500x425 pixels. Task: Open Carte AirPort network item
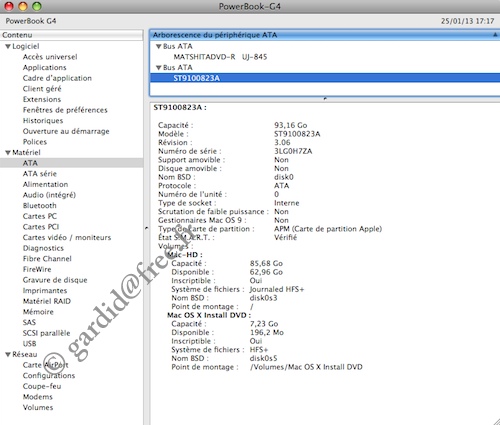pos(46,365)
